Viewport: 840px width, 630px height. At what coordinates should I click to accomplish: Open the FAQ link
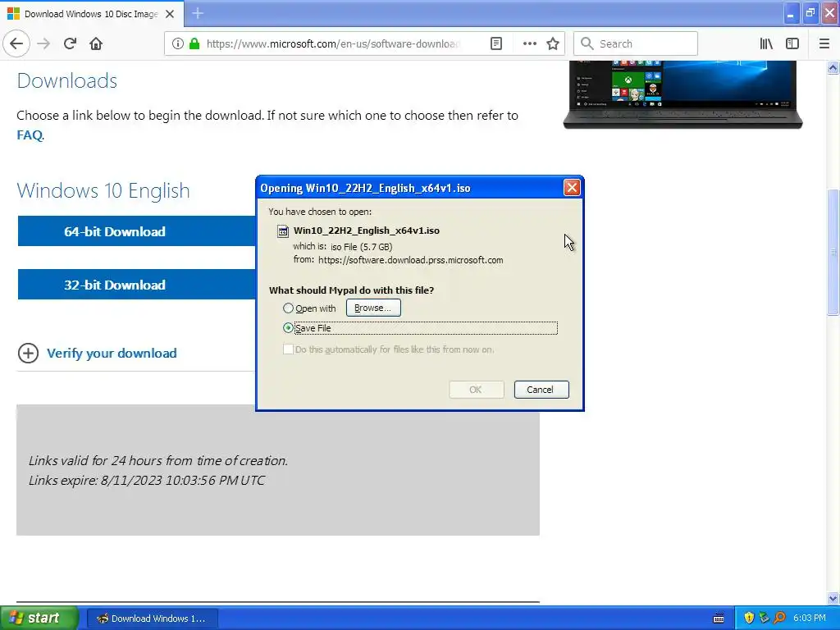(30, 135)
